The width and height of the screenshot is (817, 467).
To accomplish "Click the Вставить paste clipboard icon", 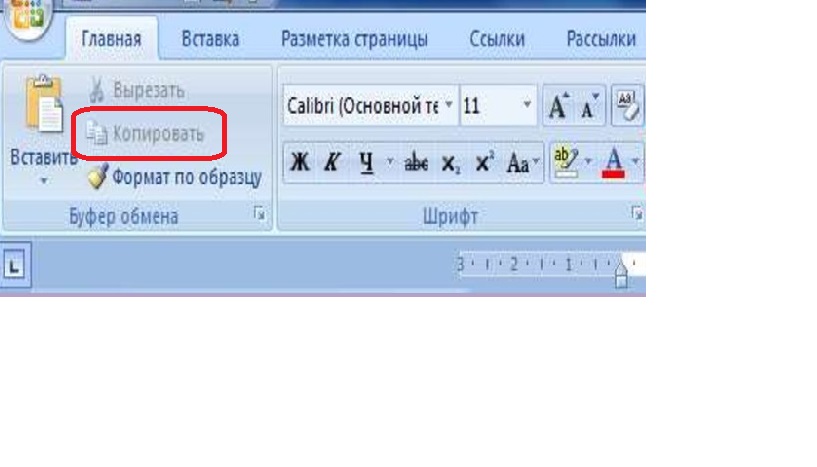I will pyautogui.click(x=42, y=105).
